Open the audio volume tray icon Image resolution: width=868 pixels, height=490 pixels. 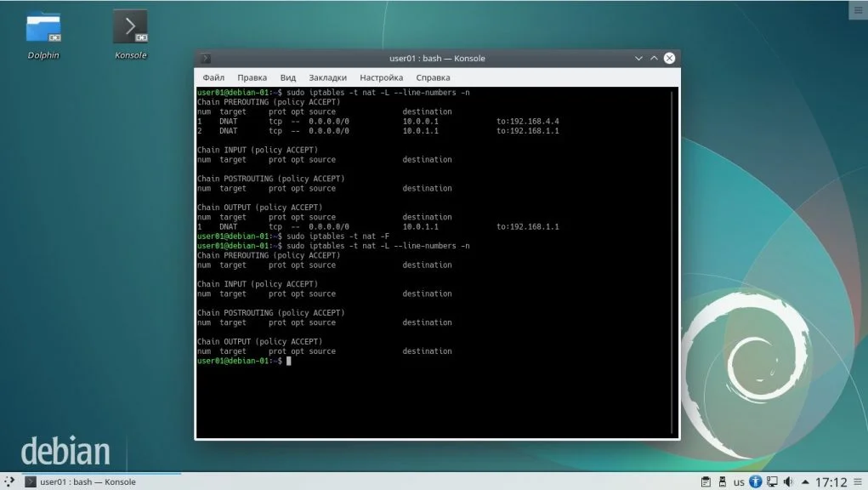(788, 481)
